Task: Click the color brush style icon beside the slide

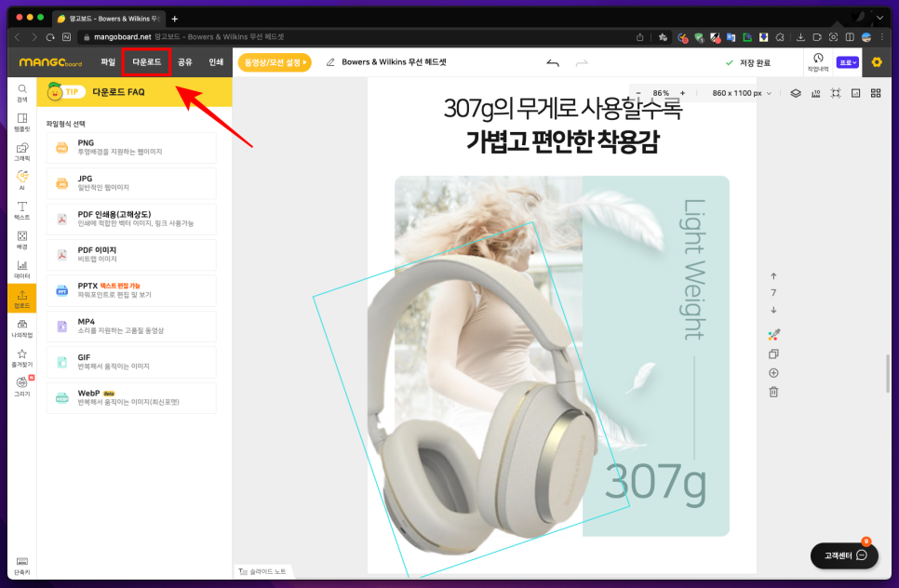Action: click(x=773, y=335)
